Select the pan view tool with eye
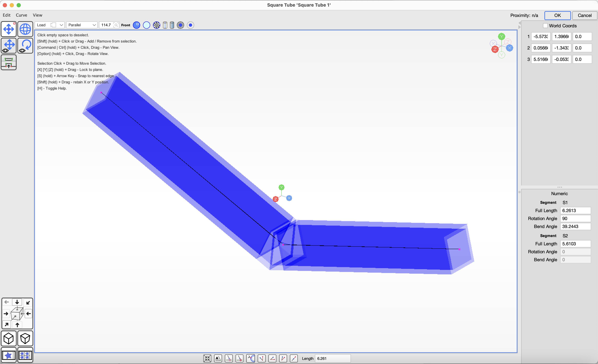 tap(9, 45)
